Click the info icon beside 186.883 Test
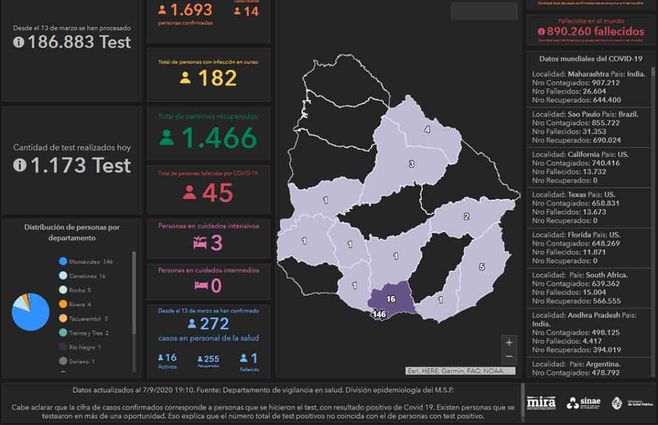 19,42
